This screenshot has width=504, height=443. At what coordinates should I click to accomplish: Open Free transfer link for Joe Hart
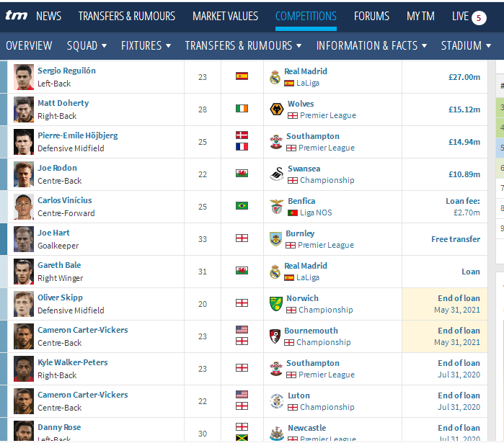point(456,239)
